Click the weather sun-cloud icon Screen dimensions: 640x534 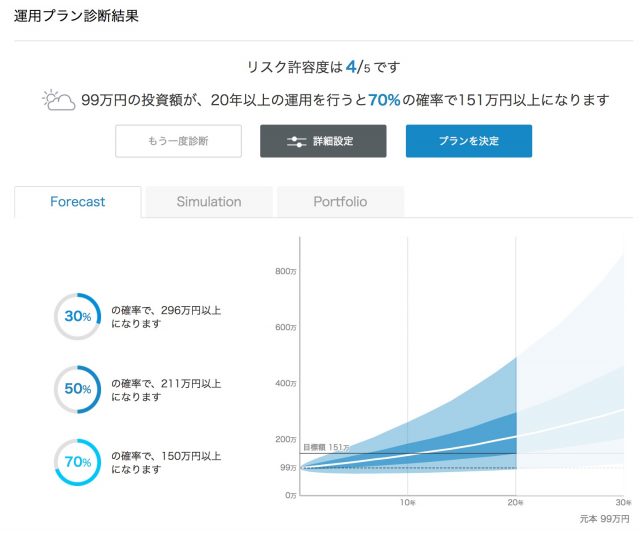[58, 100]
